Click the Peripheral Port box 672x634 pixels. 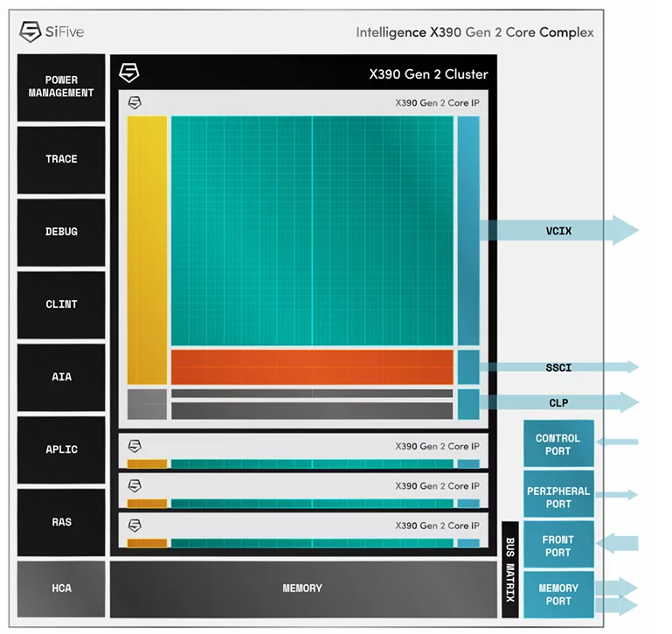(558, 497)
